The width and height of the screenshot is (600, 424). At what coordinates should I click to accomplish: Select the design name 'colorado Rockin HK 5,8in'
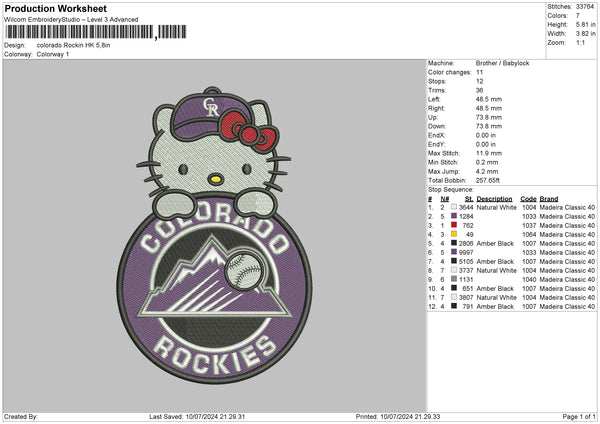73,45
